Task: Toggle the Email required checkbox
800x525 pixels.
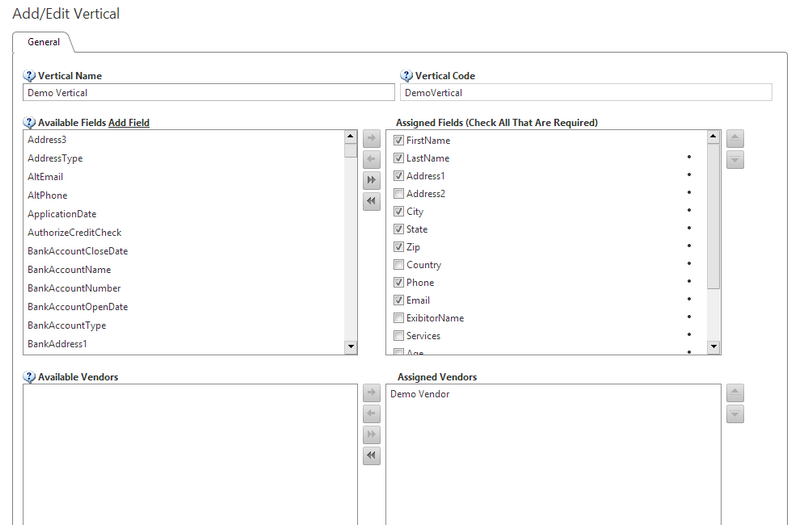Action: [399, 300]
